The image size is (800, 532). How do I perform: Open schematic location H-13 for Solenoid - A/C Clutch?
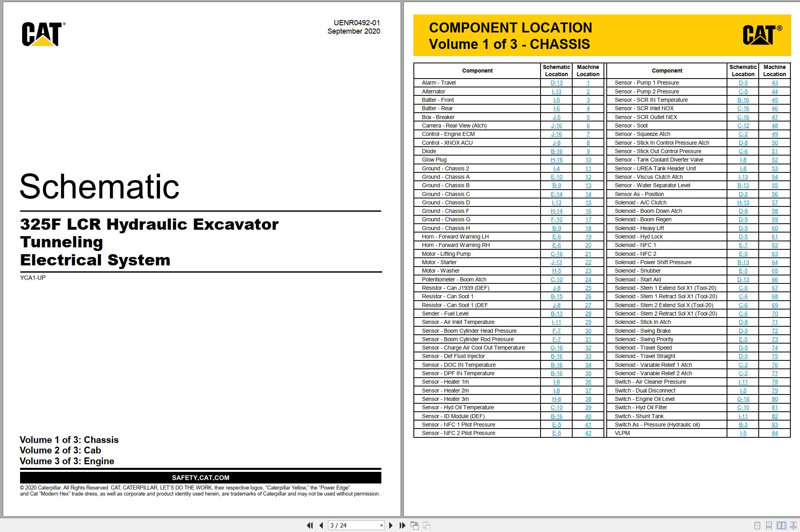click(x=743, y=202)
